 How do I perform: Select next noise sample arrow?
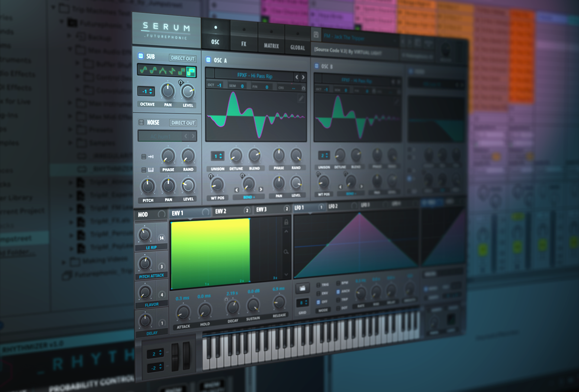point(193,136)
